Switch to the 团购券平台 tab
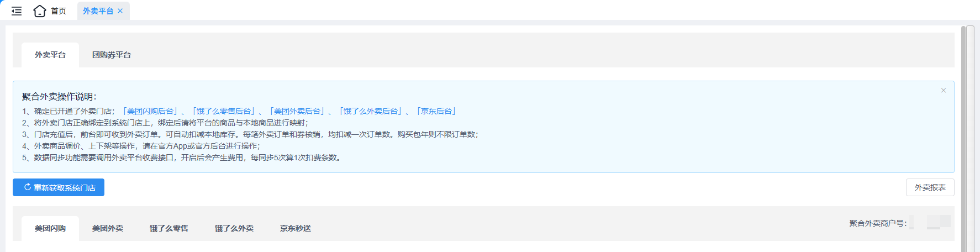Viewport: 980px width, 252px height. (x=112, y=55)
